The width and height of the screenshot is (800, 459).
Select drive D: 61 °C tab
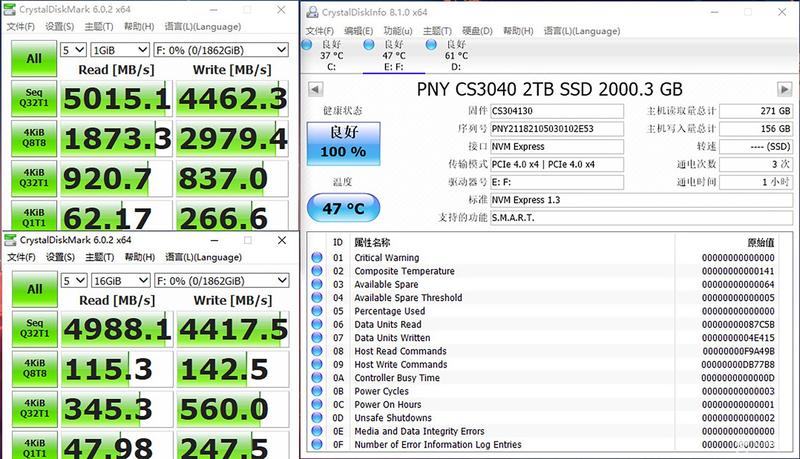click(454, 55)
